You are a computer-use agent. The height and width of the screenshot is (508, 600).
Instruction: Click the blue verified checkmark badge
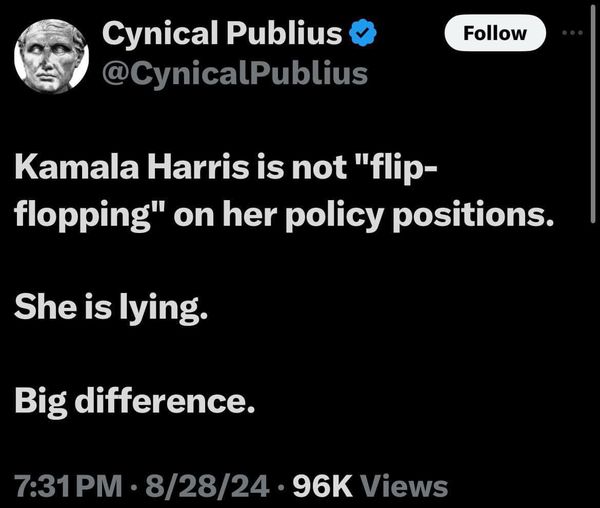coord(362,33)
